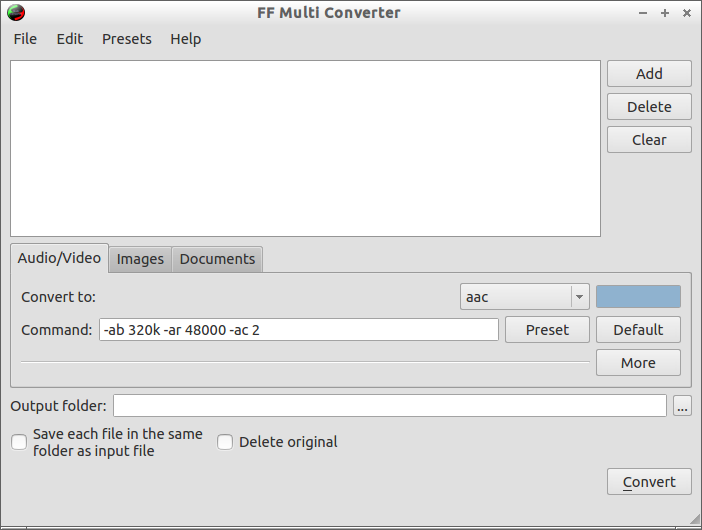This screenshot has height=530, width=702.
Task: Clear the file list with Clear
Action: click(x=649, y=140)
